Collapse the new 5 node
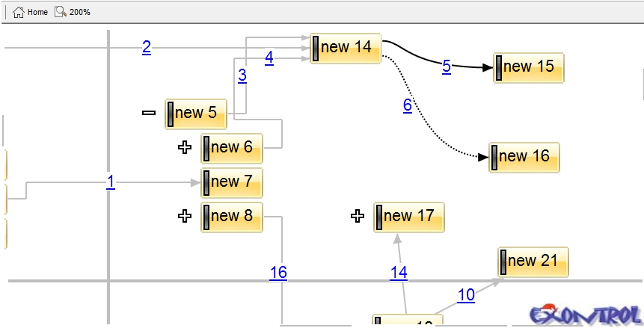 [149, 113]
